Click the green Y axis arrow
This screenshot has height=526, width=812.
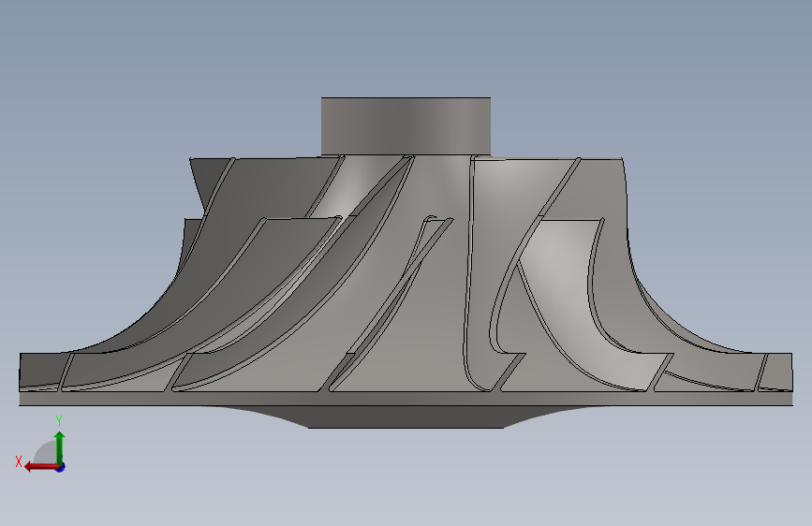(x=60, y=447)
